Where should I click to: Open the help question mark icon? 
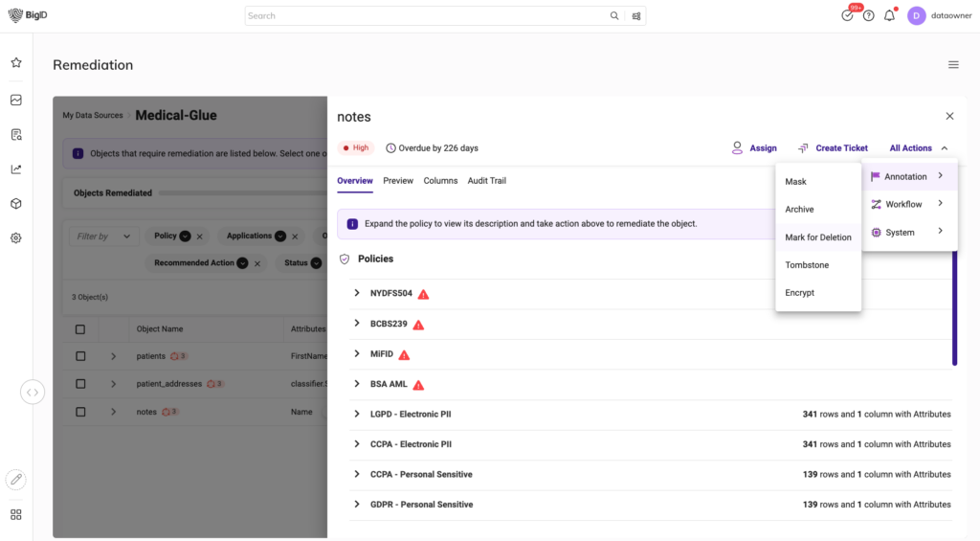(x=868, y=15)
